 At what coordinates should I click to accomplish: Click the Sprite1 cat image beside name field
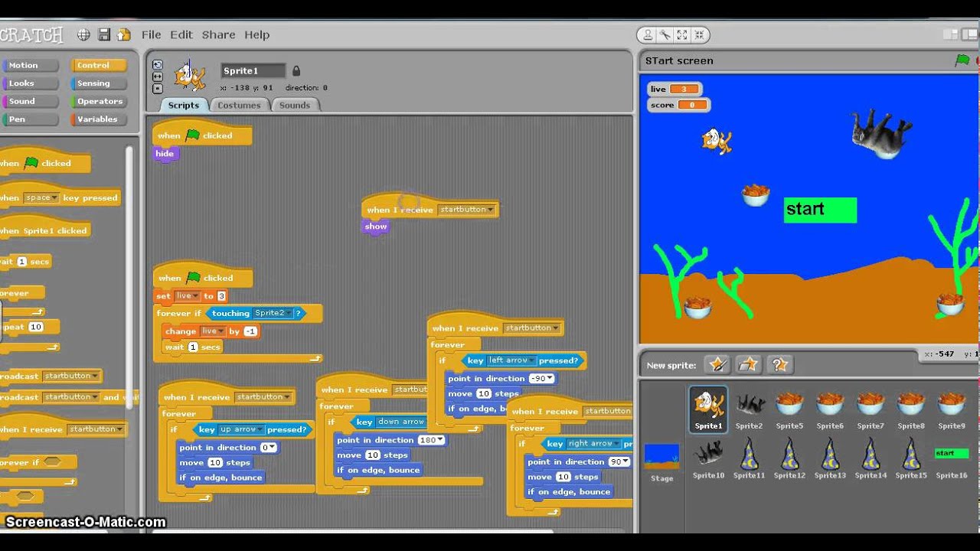click(x=189, y=76)
